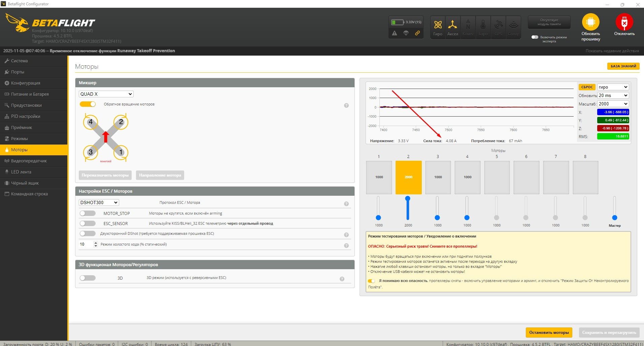The width and height of the screenshot is (644, 346).
Task: Switch to the Приёмник tab
Action: click(x=22, y=127)
